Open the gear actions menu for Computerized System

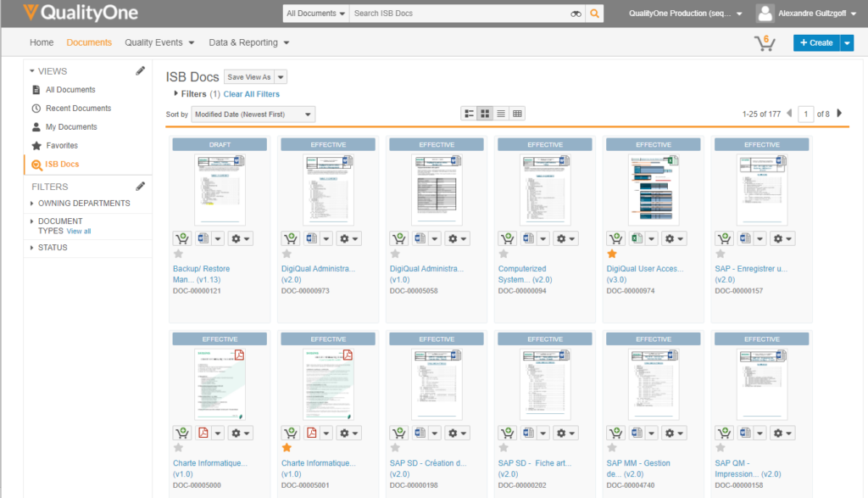coord(565,238)
